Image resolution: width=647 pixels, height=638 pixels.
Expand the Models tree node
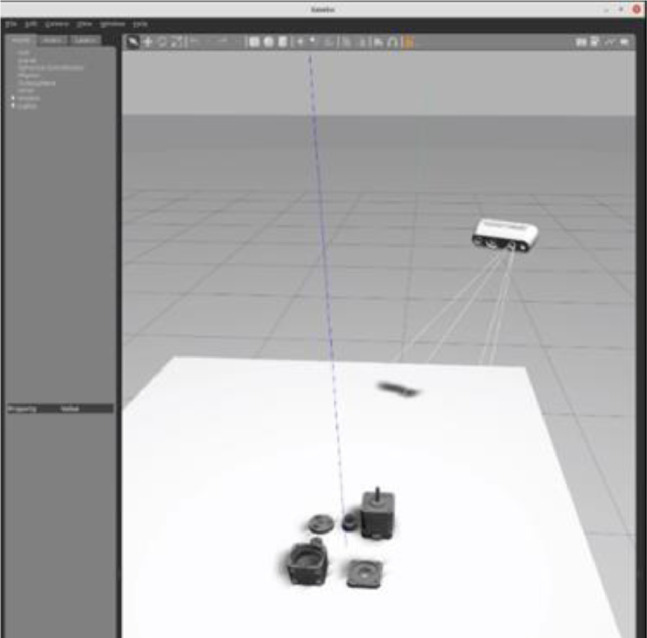(x=13, y=98)
